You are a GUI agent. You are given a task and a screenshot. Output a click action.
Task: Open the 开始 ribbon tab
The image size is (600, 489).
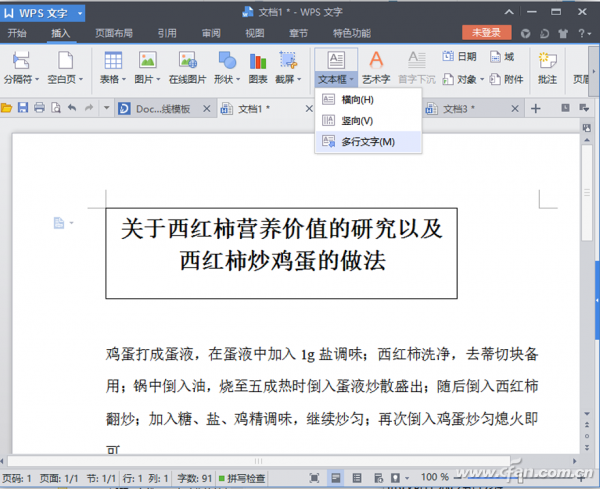coord(17,33)
